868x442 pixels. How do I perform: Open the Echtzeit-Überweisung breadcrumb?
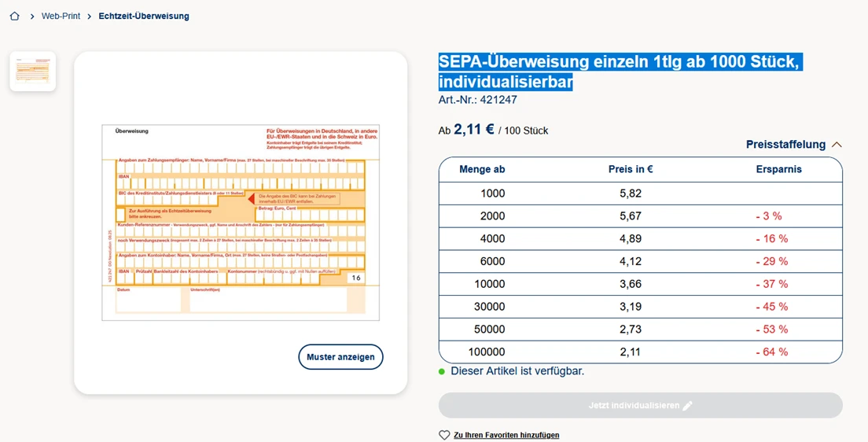pyautogui.click(x=144, y=16)
